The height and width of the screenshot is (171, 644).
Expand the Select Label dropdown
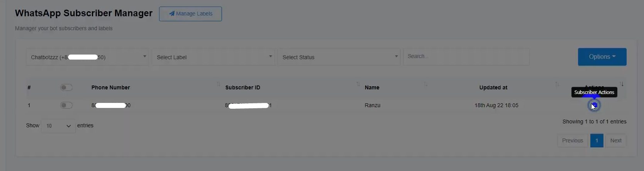(213, 57)
